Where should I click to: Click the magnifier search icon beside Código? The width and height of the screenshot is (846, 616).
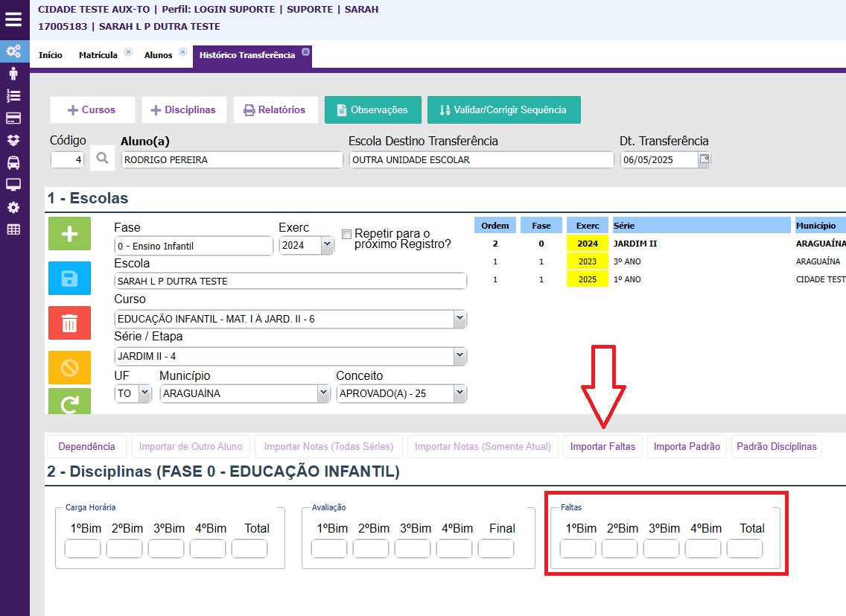[102, 159]
